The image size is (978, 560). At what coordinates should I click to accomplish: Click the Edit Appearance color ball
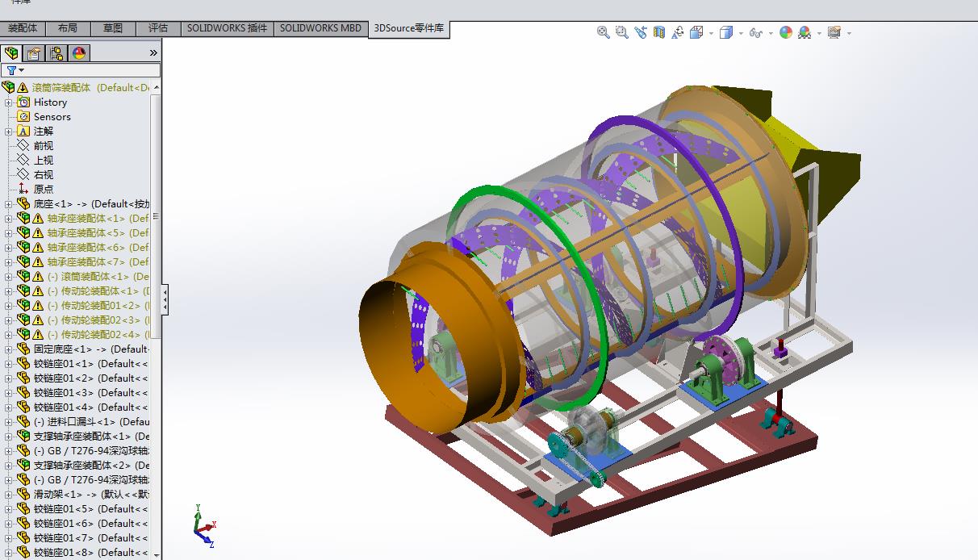(785, 32)
